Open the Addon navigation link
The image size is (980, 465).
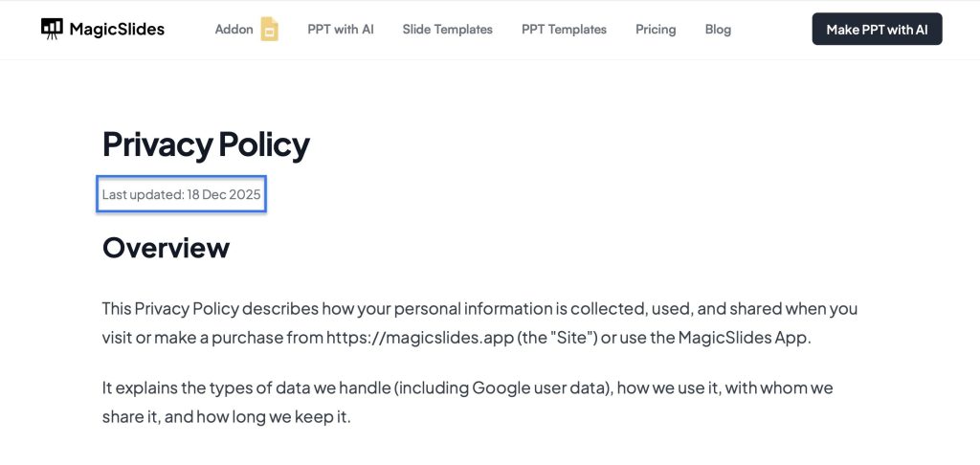(234, 30)
